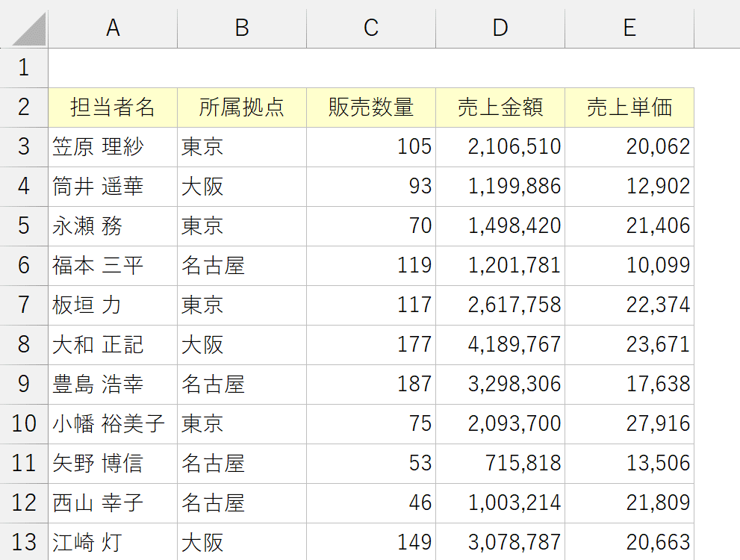This screenshot has width=740, height=560.
Task: Click the 売上単価 header cell
Action: [x=629, y=107]
